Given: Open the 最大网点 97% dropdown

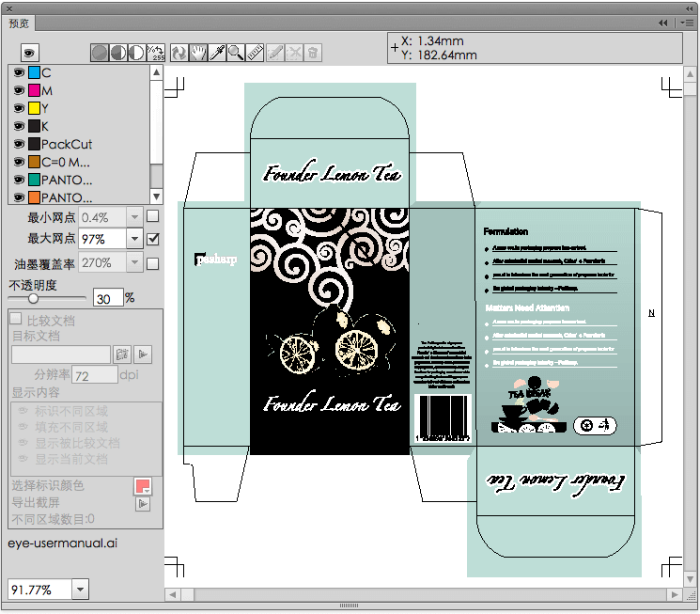Looking at the screenshot, I should 133,240.
